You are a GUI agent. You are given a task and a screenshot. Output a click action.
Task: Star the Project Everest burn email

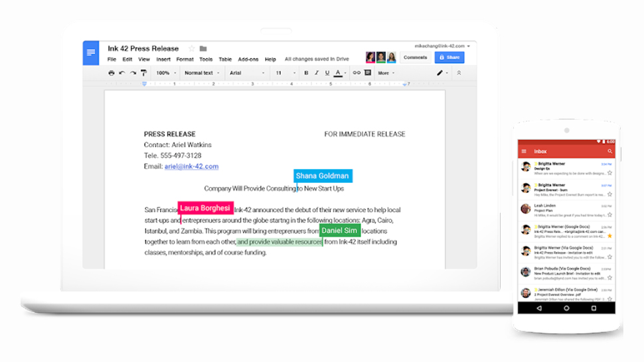(610, 194)
